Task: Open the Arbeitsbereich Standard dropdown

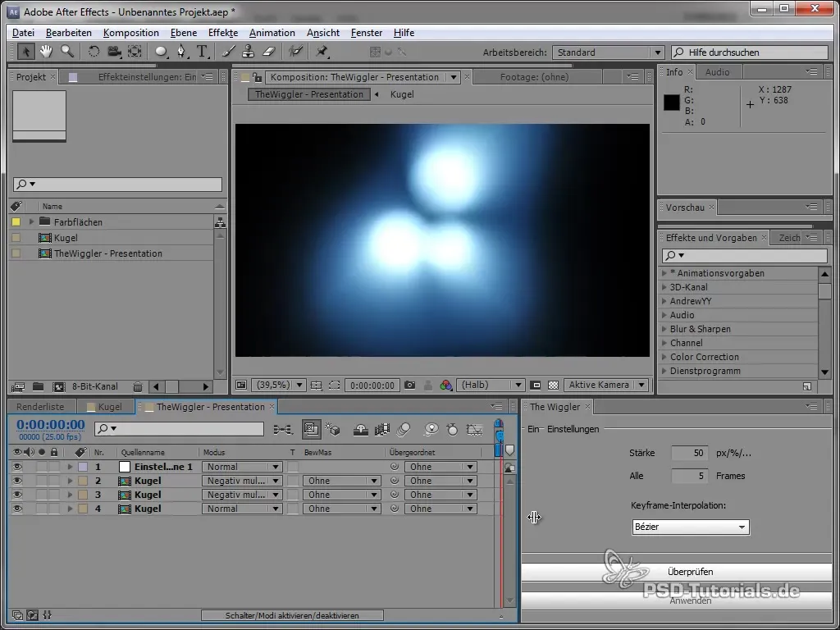Action: [608, 52]
